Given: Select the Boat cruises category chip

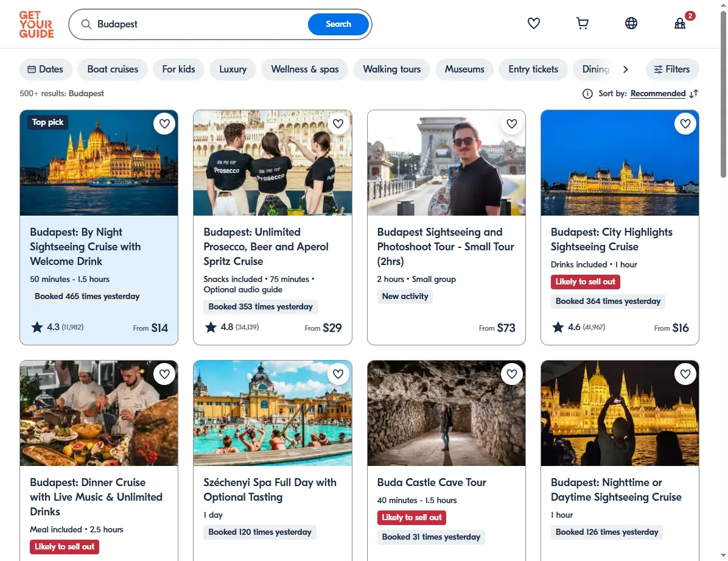Looking at the screenshot, I should click(x=113, y=69).
